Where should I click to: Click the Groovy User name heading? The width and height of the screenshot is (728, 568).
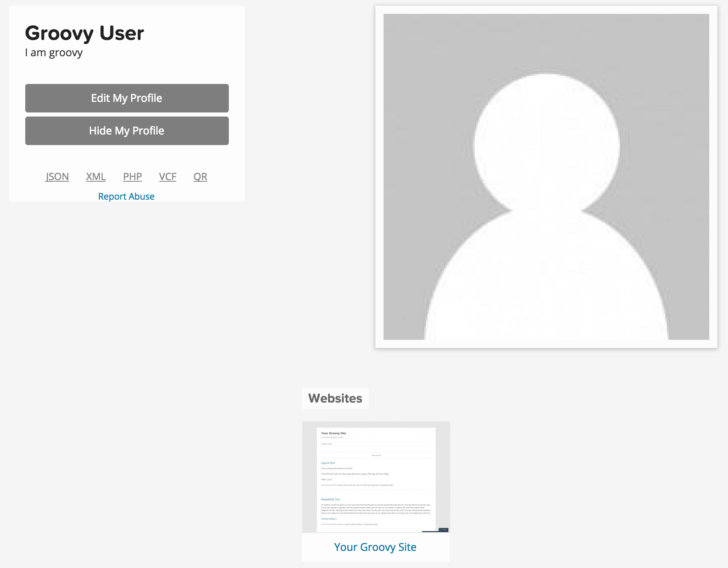point(84,33)
